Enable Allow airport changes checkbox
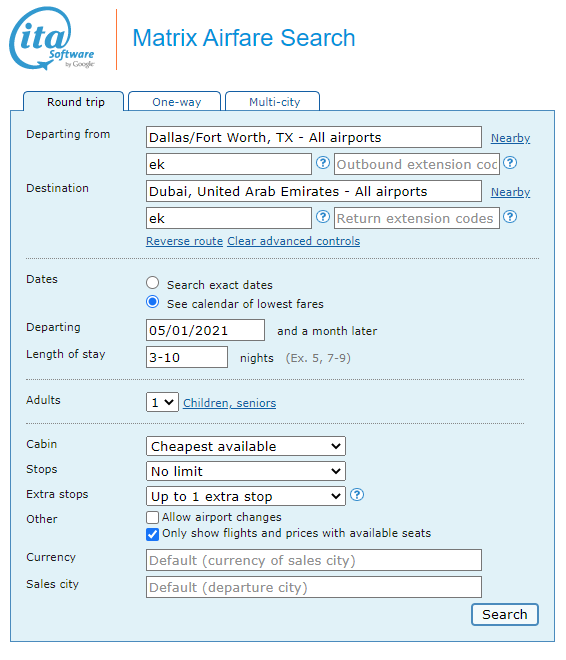 [x=152, y=517]
